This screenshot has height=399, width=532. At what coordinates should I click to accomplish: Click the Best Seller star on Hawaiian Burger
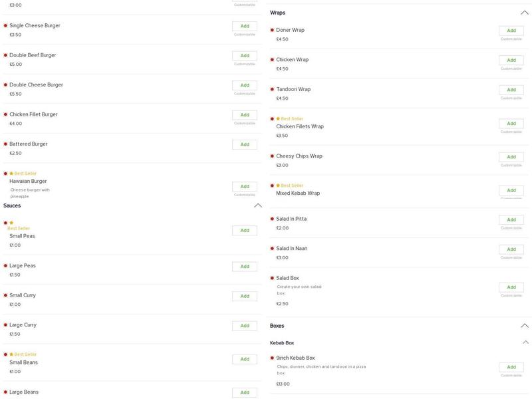click(11, 174)
